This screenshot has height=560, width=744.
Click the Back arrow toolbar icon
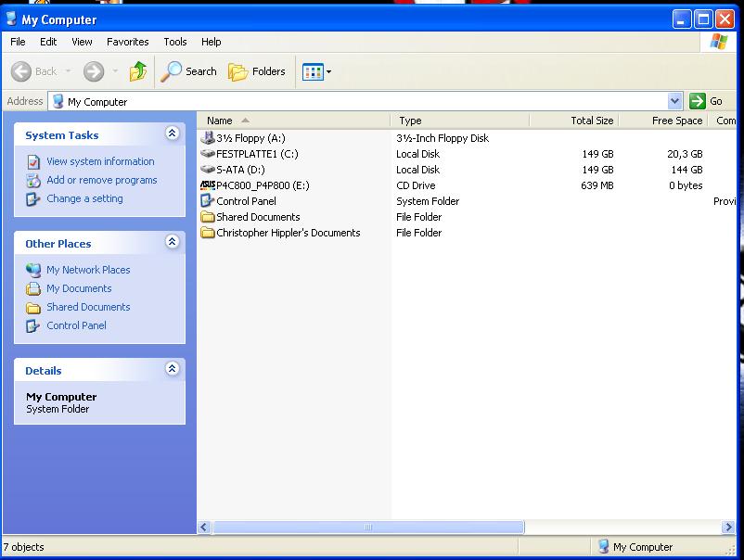(21, 71)
